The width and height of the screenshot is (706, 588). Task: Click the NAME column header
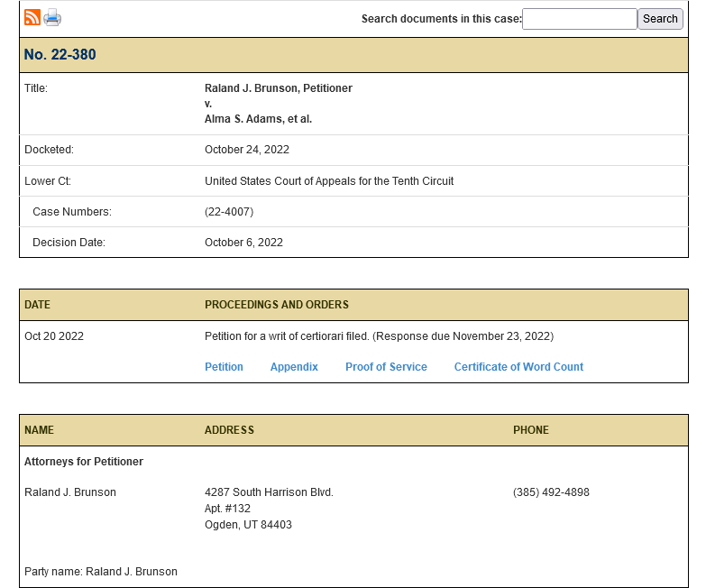click(39, 430)
